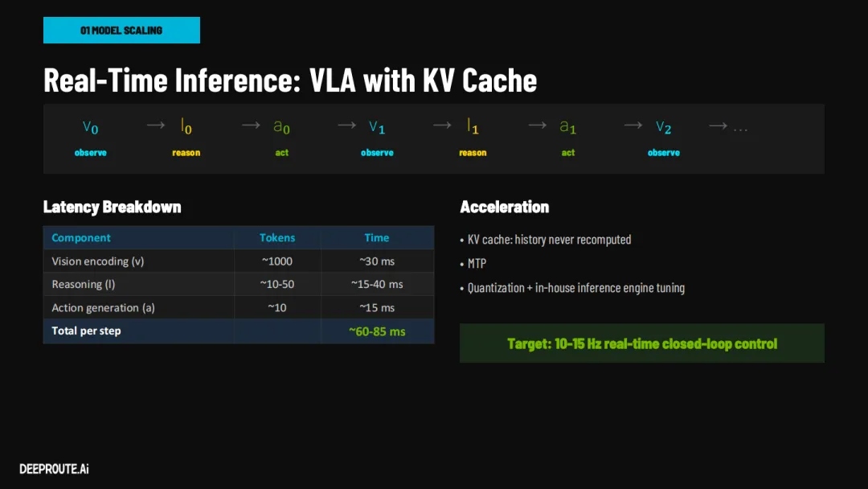Click the Target 10-15 Hz banner

click(642, 343)
